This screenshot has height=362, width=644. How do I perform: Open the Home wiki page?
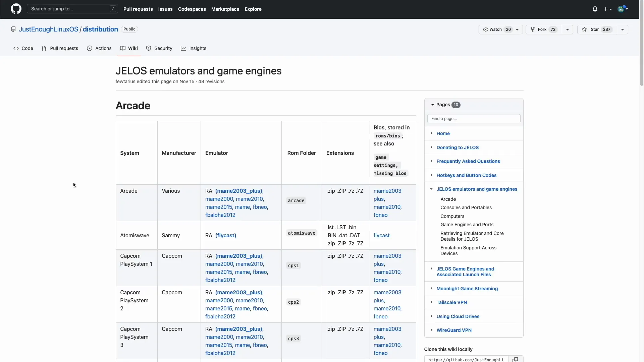click(x=443, y=133)
